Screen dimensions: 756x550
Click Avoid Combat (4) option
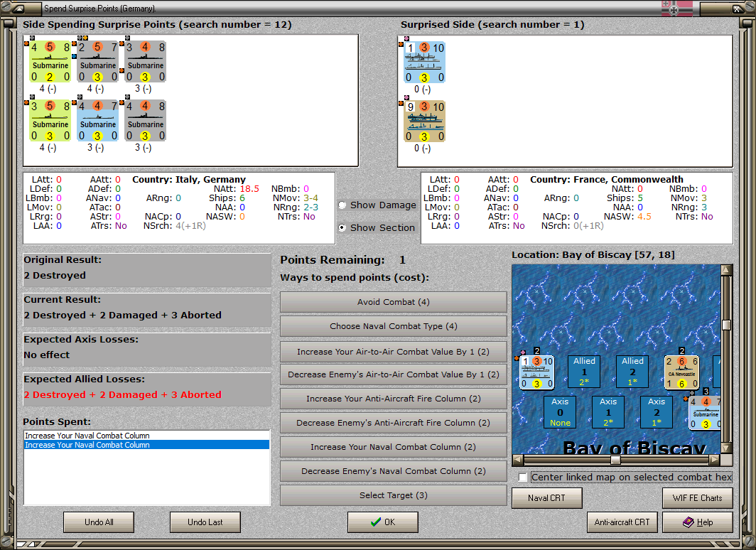(394, 302)
